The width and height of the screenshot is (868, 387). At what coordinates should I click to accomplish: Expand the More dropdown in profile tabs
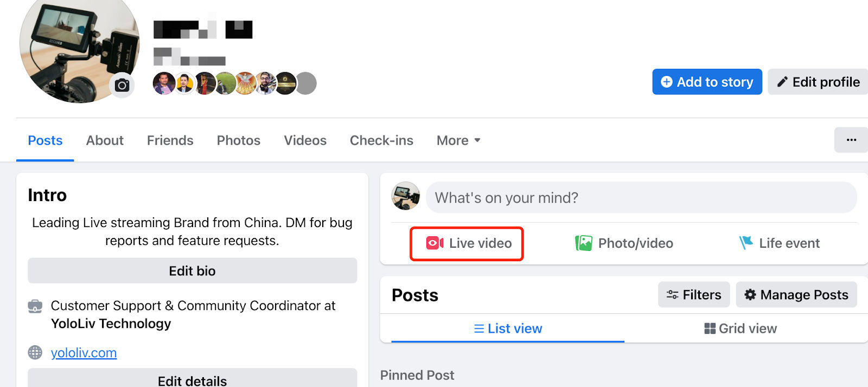pyautogui.click(x=458, y=140)
